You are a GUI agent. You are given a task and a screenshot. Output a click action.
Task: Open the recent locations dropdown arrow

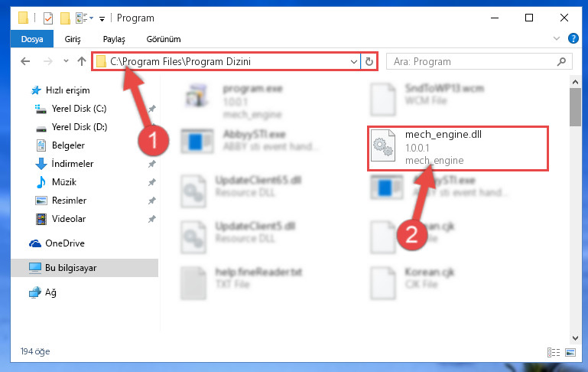point(66,60)
